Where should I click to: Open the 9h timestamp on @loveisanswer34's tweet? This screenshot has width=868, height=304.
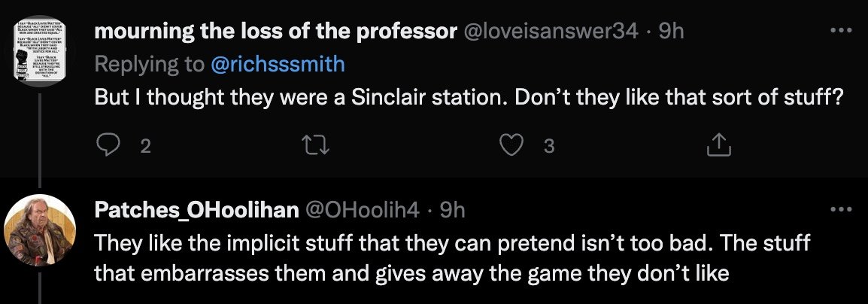point(672,32)
